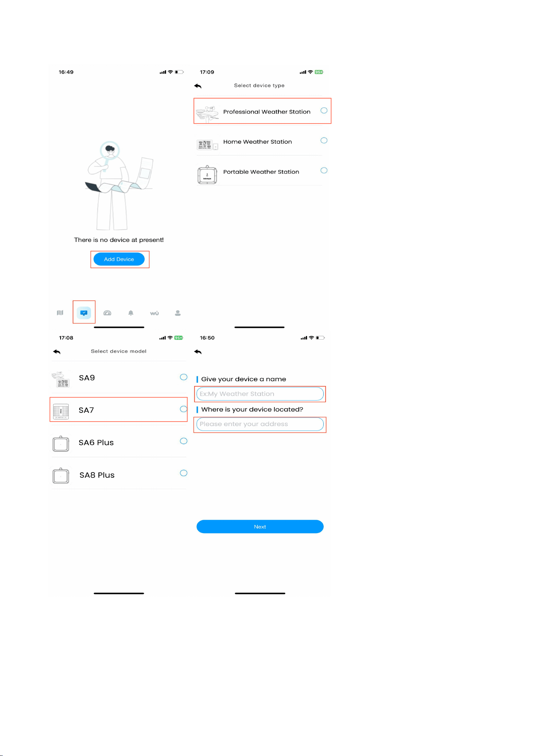The height and width of the screenshot is (756, 535).
Task: Open the user profile tab icon
Action: (x=178, y=313)
